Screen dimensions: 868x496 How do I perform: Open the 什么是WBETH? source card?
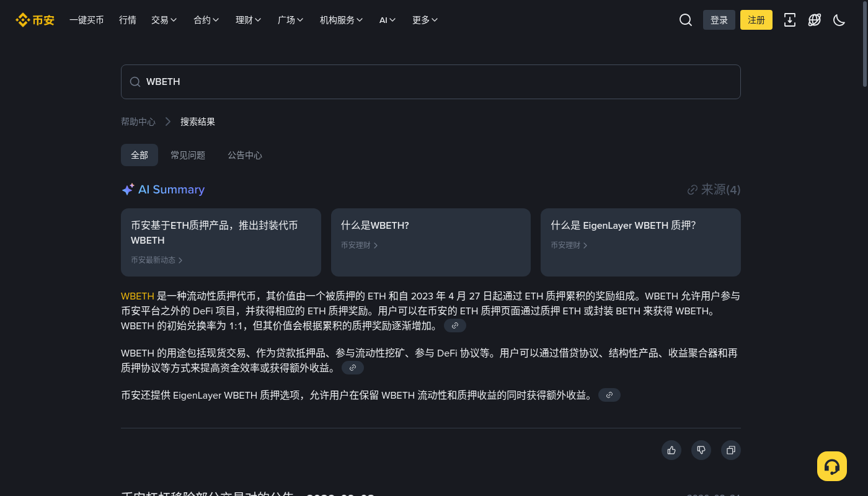(431, 242)
